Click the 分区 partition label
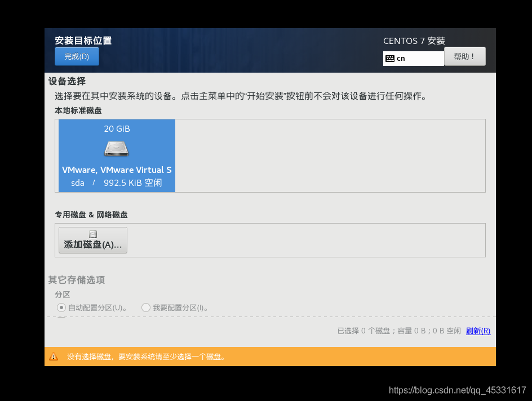532x401 pixels. pyautogui.click(x=63, y=295)
